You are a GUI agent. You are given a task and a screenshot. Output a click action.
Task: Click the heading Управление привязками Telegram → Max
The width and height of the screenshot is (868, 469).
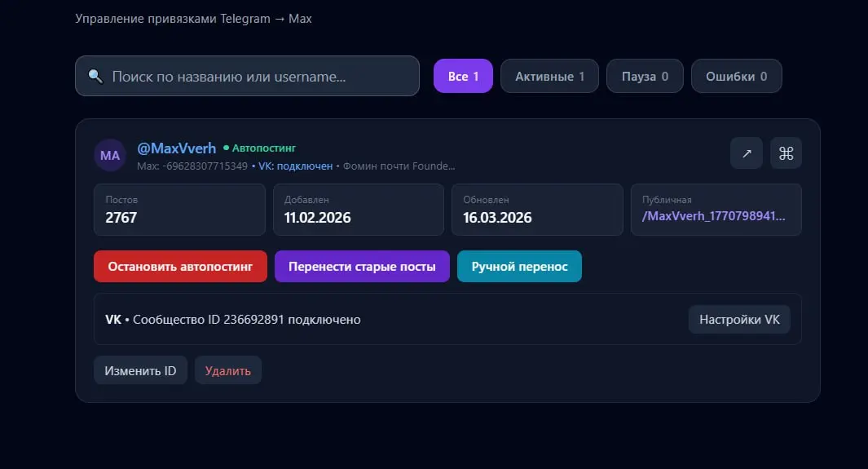pyautogui.click(x=193, y=19)
